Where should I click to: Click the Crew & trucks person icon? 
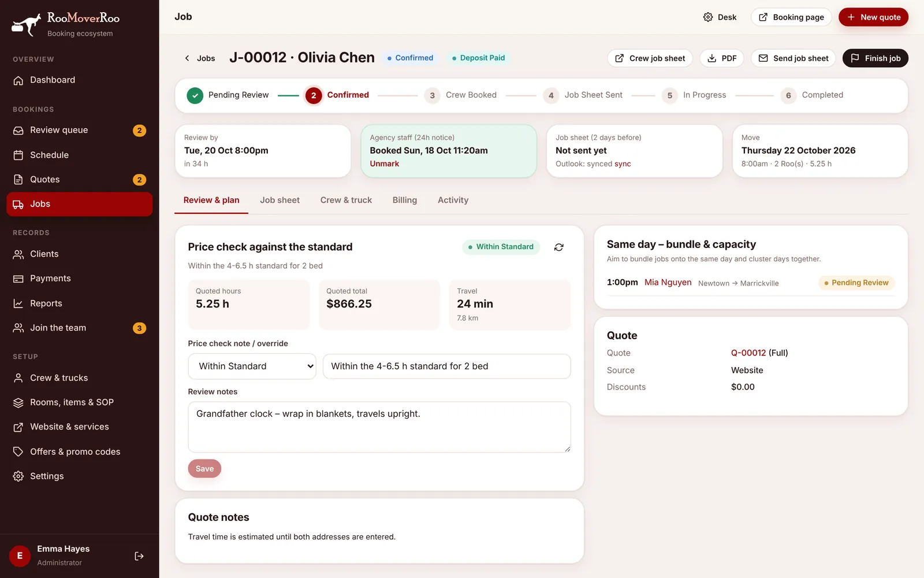18,378
